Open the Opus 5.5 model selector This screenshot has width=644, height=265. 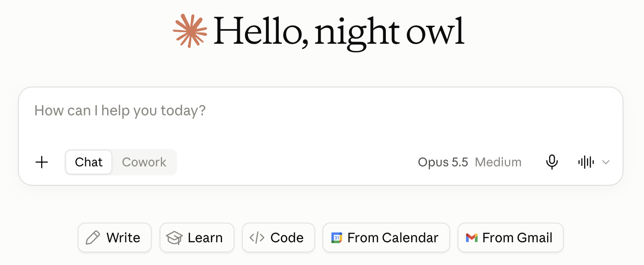(443, 162)
